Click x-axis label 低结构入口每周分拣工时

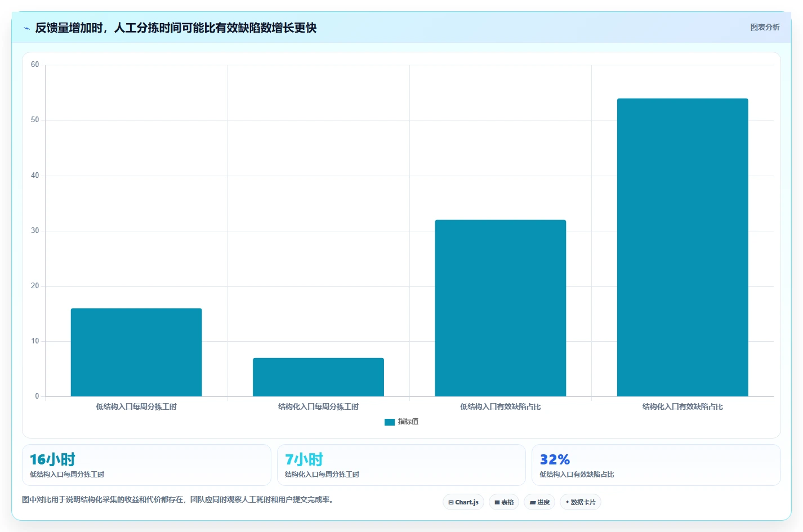pyautogui.click(x=136, y=406)
